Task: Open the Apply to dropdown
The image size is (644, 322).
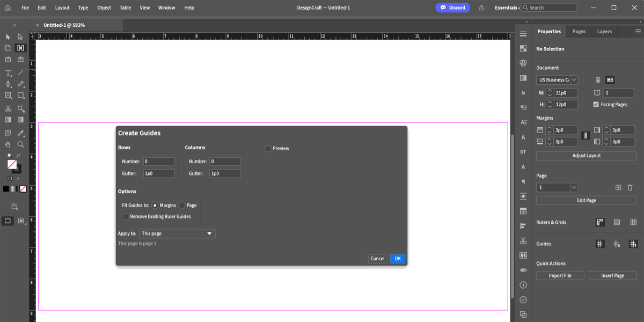Action: (177, 233)
